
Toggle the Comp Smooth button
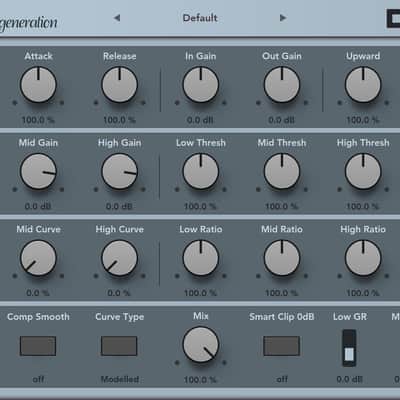pyautogui.click(x=38, y=346)
